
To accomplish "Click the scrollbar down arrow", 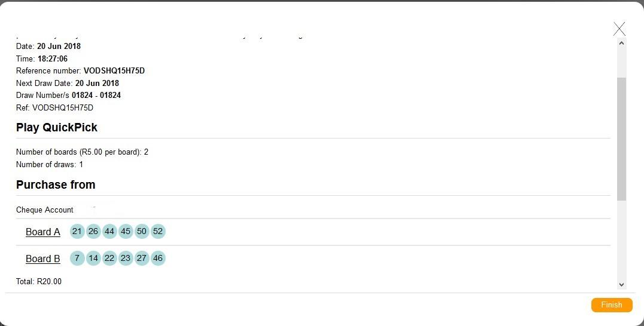I will 621,285.
